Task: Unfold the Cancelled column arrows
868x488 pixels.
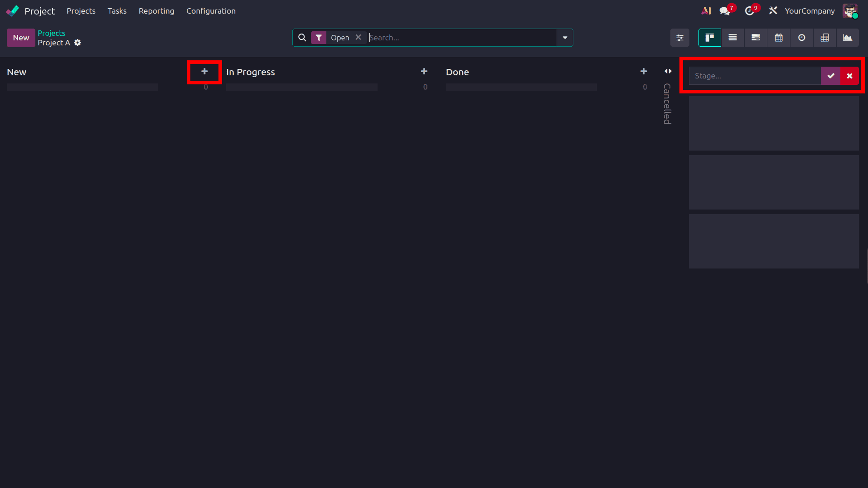Action: pos(668,71)
